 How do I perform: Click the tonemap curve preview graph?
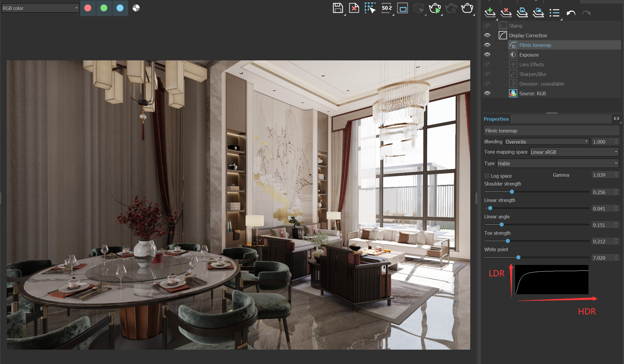552,280
